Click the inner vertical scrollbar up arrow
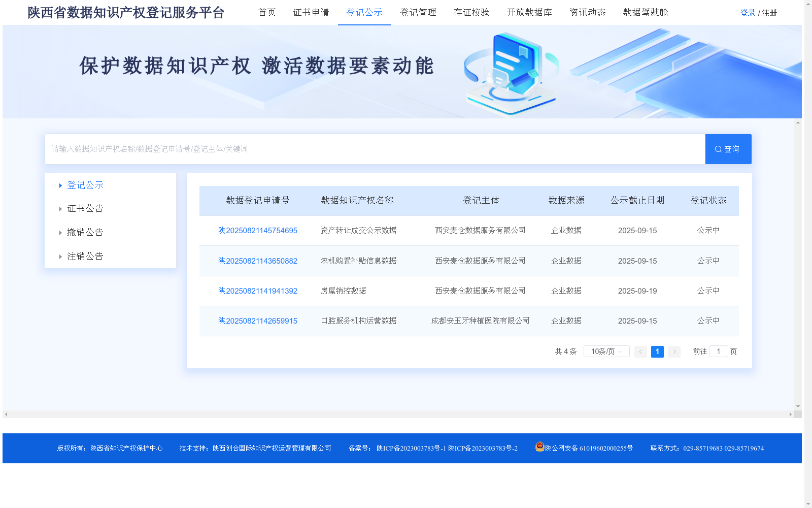Screen dimensions: 812x508 (798, 122)
